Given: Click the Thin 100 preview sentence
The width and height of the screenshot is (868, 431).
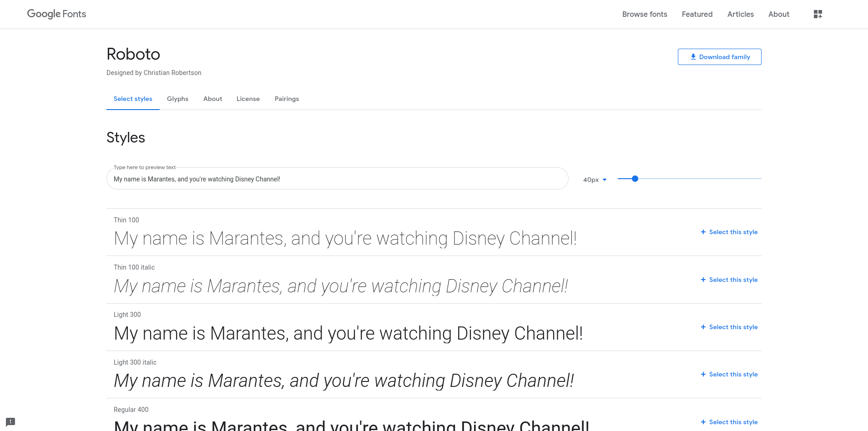Looking at the screenshot, I should 345,239.
